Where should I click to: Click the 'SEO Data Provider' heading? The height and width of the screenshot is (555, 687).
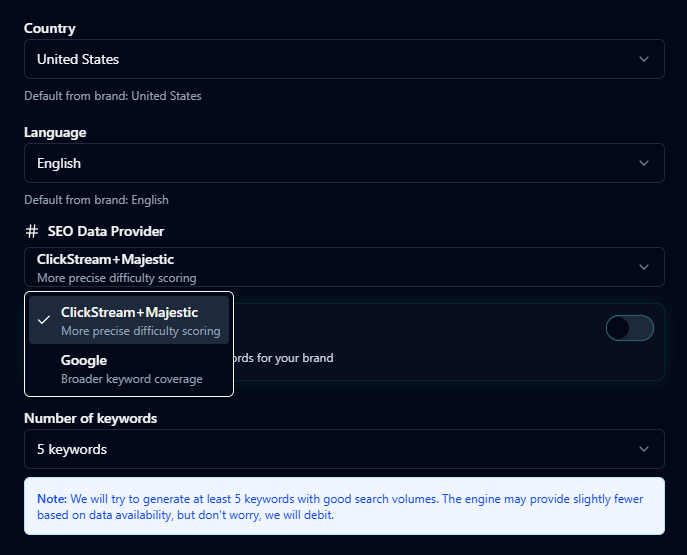[106, 231]
